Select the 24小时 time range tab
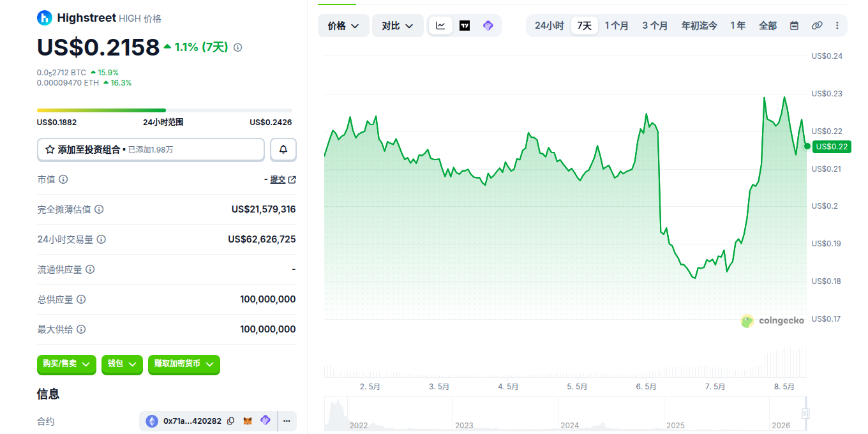The height and width of the screenshot is (434, 868). click(549, 26)
